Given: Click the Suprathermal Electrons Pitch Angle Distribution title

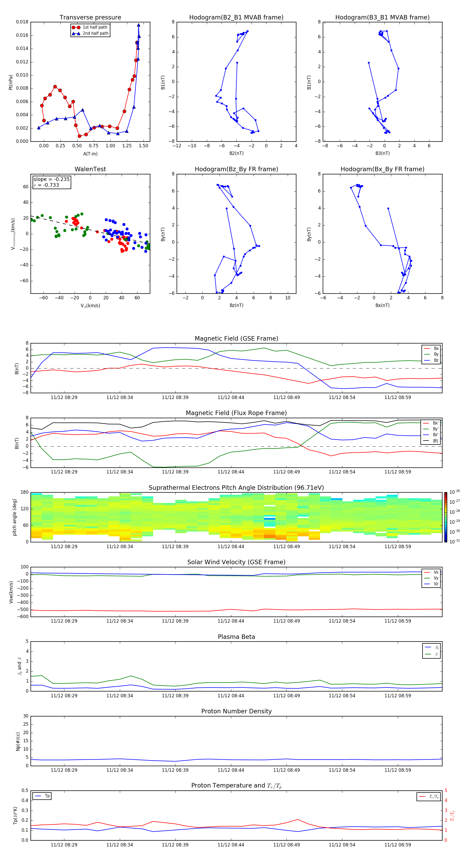Looking at the screenshot, I should (236, 488).
